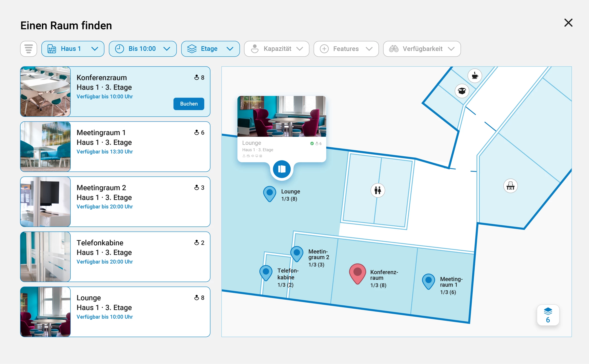This screenshot has height=364, width=589.
Task: Click the Meetingraum 1 map pin
Action: (428, 281)
